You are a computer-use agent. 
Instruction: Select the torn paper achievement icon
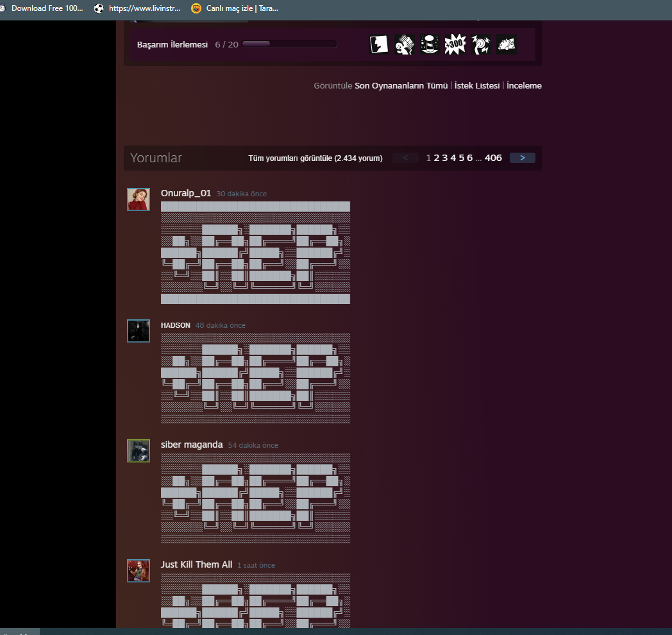click(x=378, y=44)
